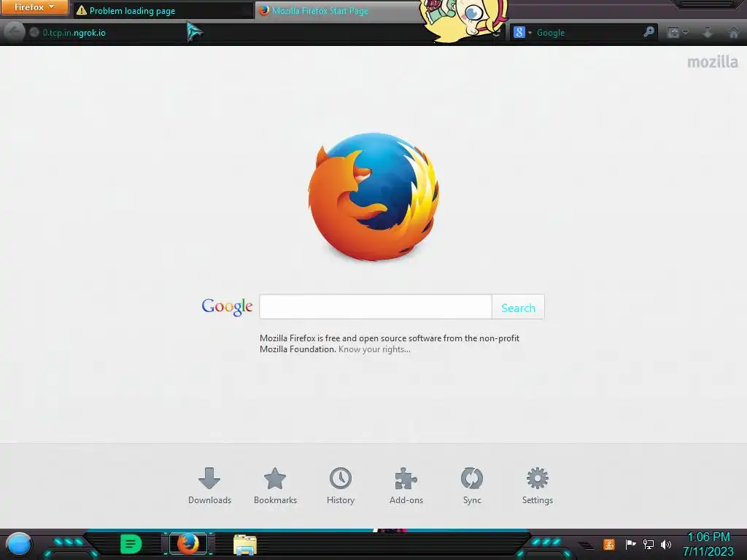The height and width of the screenshot is (560, 747).
Task: Open the Windows Start orb
Action: coord(19,545)
